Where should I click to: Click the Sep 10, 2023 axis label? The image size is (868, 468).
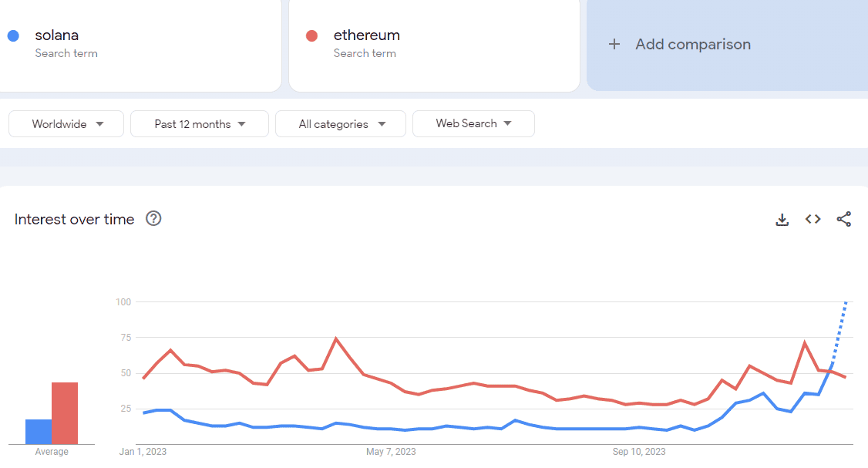[x=639, y=452]
